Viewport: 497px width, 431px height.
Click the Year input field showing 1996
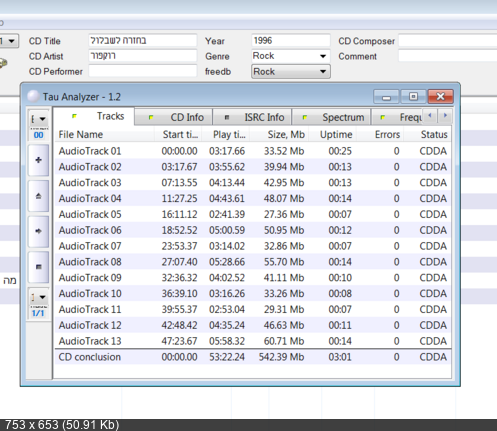point(291,41)
